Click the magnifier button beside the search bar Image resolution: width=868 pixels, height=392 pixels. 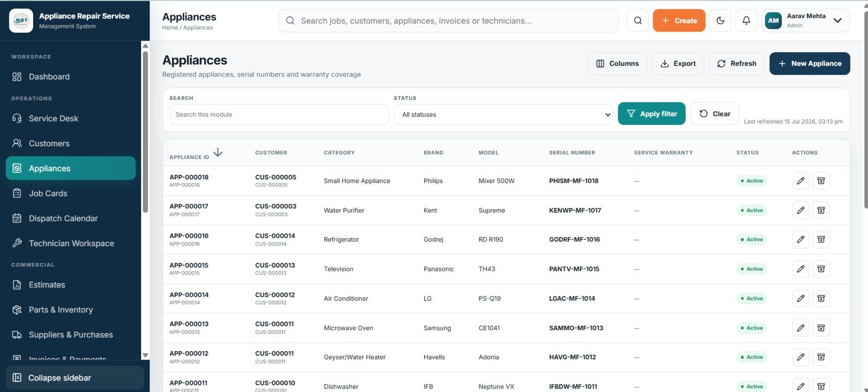(638, 21)
